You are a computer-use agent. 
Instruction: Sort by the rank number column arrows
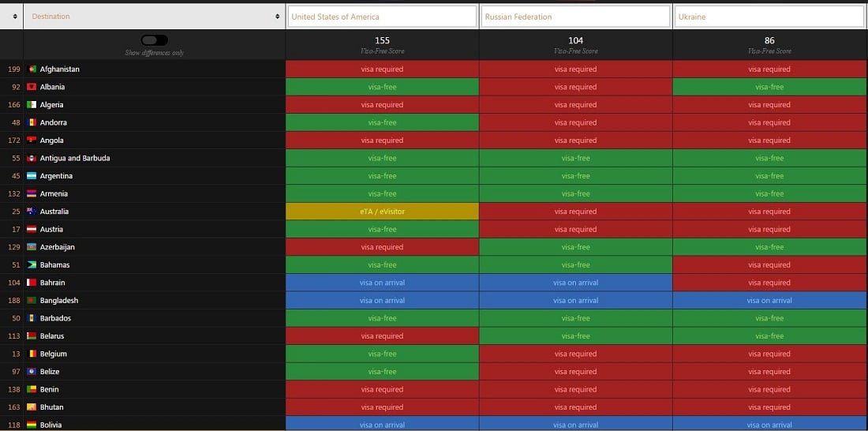tap(15, 17)
